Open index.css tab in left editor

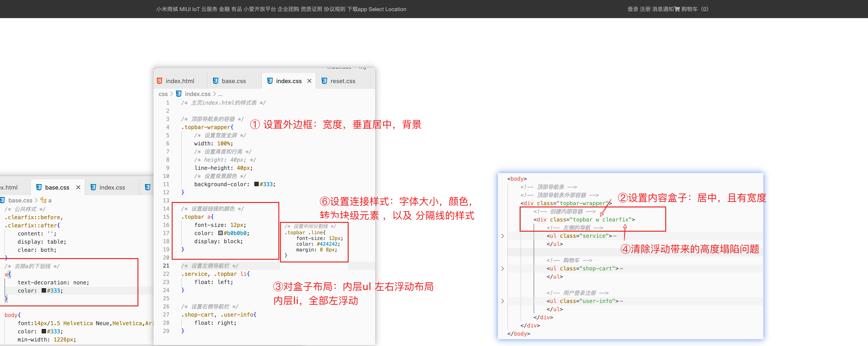pos(112,187)
